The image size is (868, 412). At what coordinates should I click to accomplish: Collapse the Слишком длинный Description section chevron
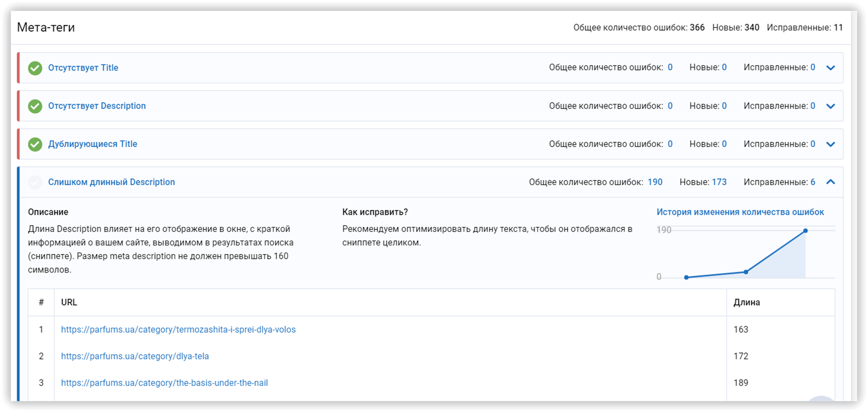(x=831, y=182)
